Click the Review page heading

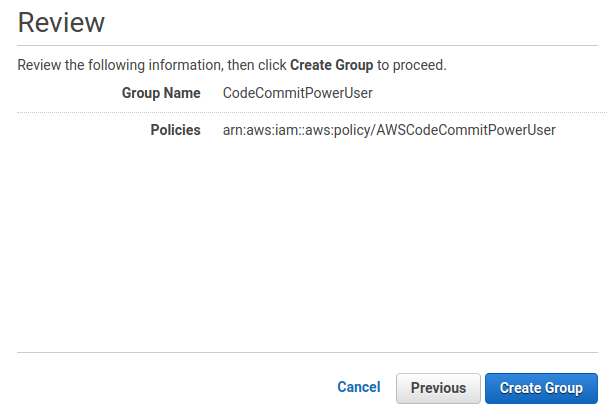[x=61, y=22]
